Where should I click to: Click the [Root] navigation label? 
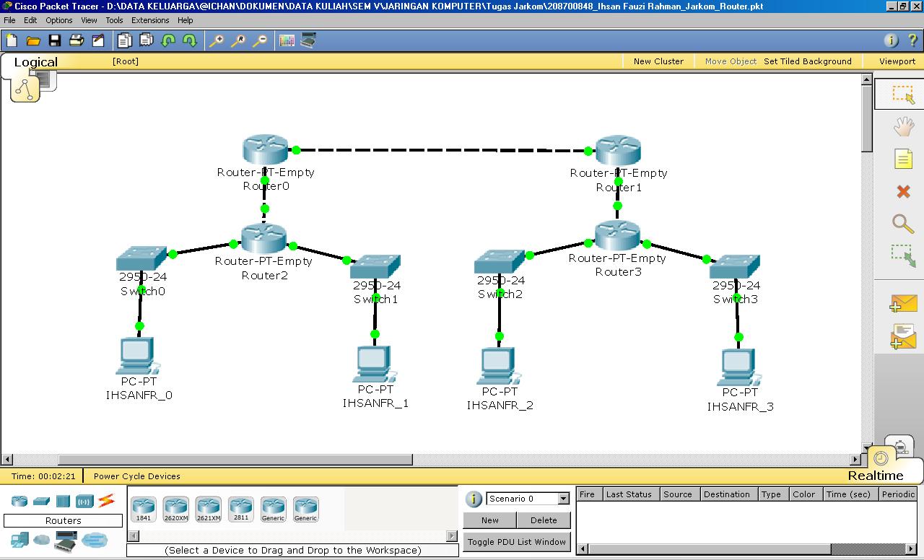[x=126, y=61]
